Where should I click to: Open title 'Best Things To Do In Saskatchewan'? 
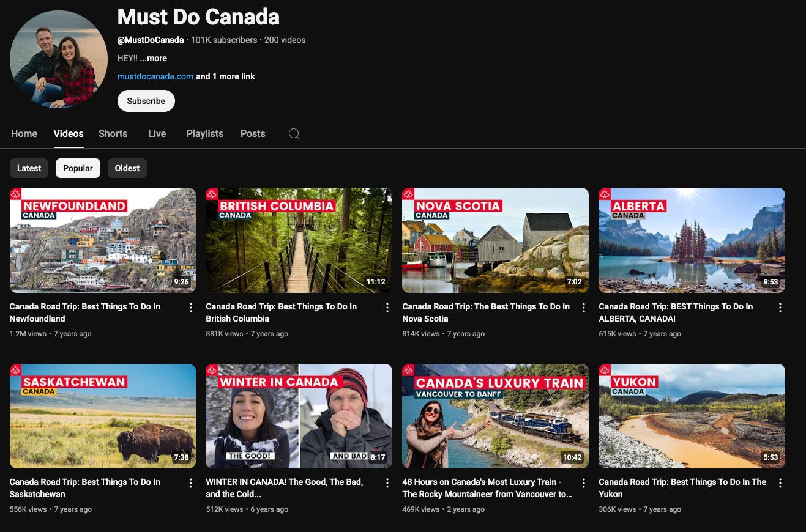[85, 488]
